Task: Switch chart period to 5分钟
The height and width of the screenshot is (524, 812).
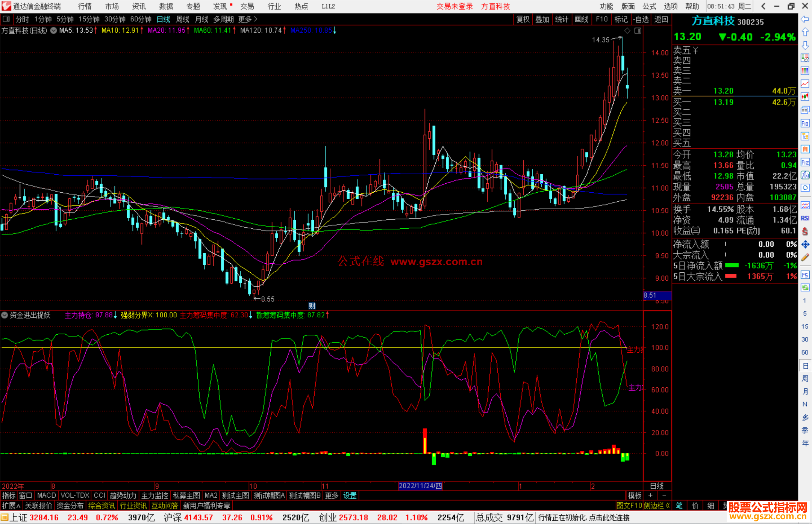Action: (65, 19)
